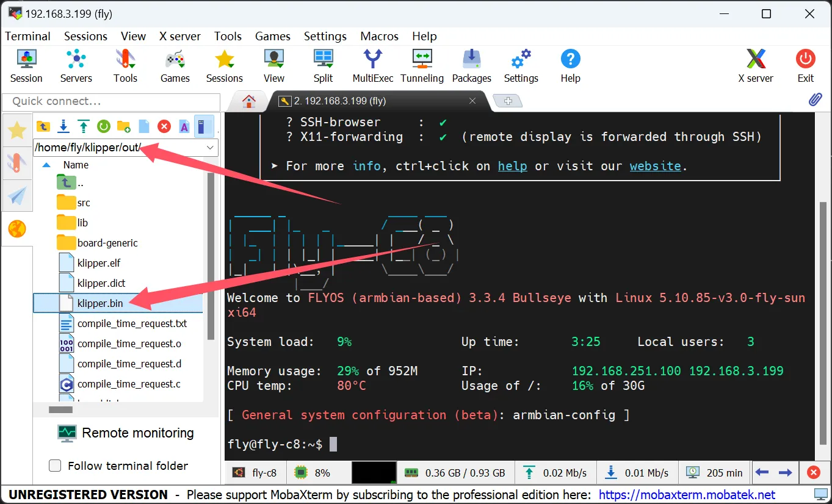Open the Macros menu
Screen dimensions: 832x504
379,36
